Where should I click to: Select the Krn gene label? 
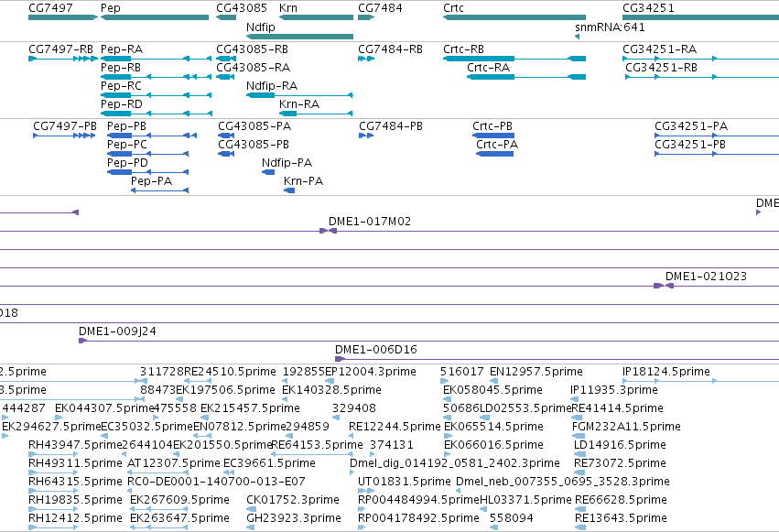coord(288,8)
